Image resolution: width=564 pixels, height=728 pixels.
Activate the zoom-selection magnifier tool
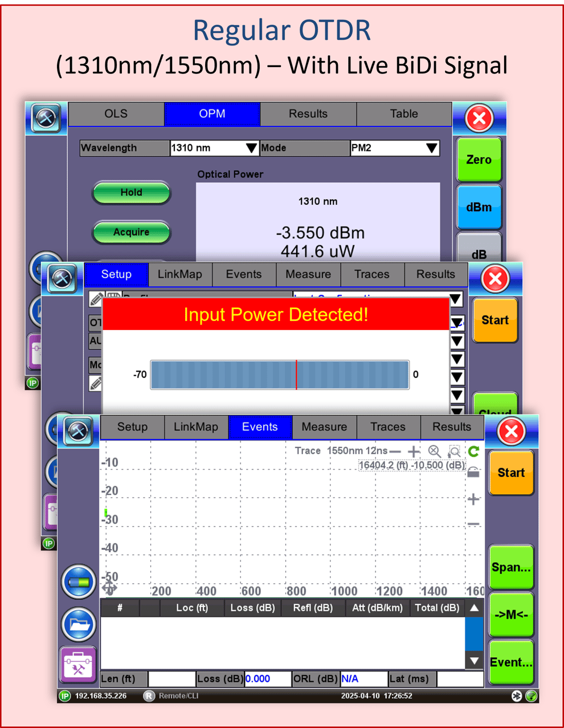tap(455, 451)
